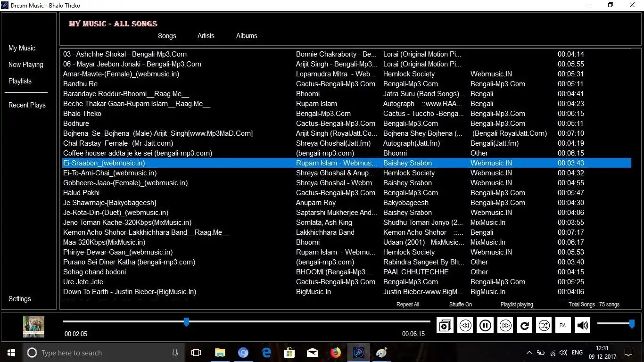
Task: Pause the current song
Action: click(485, 325)
